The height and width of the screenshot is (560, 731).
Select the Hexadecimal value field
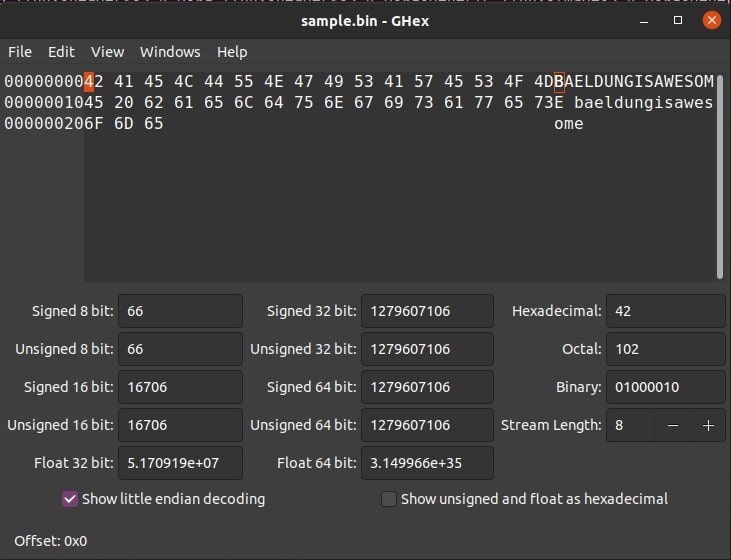[665, 311]
